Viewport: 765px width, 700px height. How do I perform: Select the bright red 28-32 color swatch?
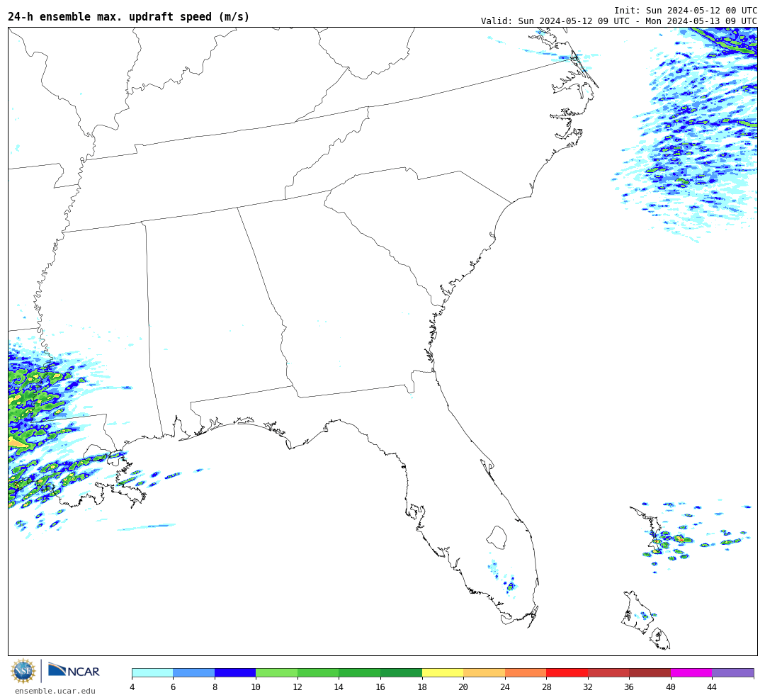click(567, 672)
